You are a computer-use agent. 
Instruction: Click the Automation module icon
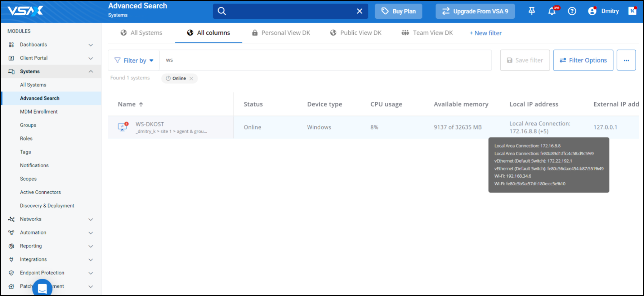tap(11, 233)
